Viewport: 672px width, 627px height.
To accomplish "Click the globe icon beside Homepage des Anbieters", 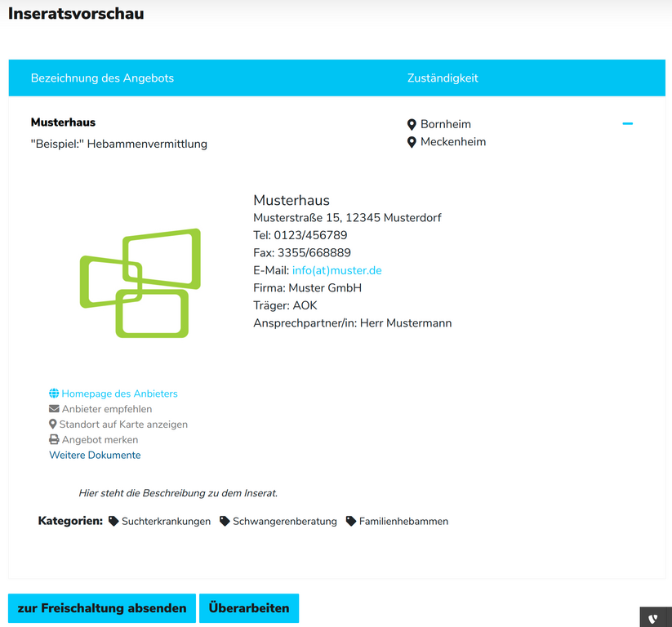I will tap(54, 394).
